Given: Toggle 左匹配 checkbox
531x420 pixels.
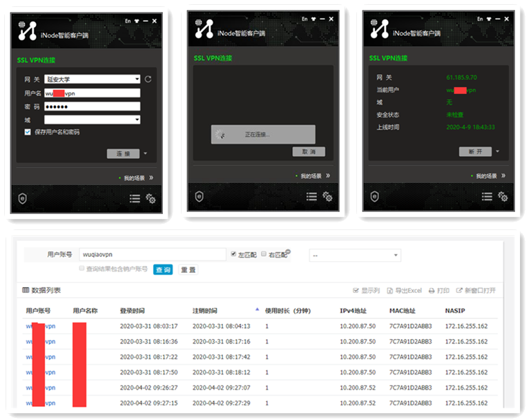Looking at the screenshot, I should tap(233, 254).
